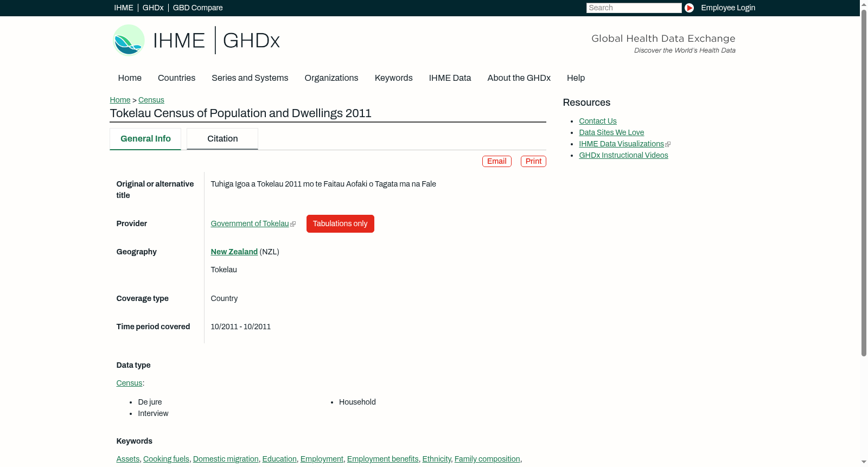The image size is (868, 467).
Task: Focus the Search input field
Action: (634, 8)
